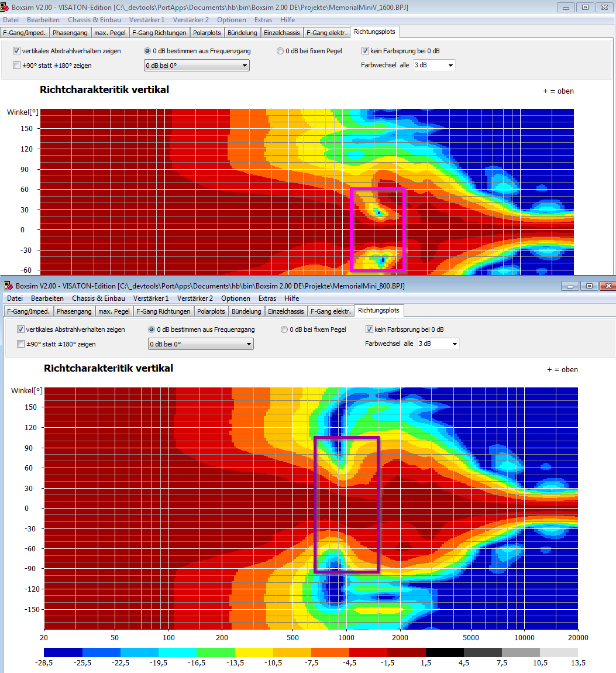The image size is (616, 673).
Task: Maximize the MemorialMiniV_1600 Boxsim window
Action: 585,7
